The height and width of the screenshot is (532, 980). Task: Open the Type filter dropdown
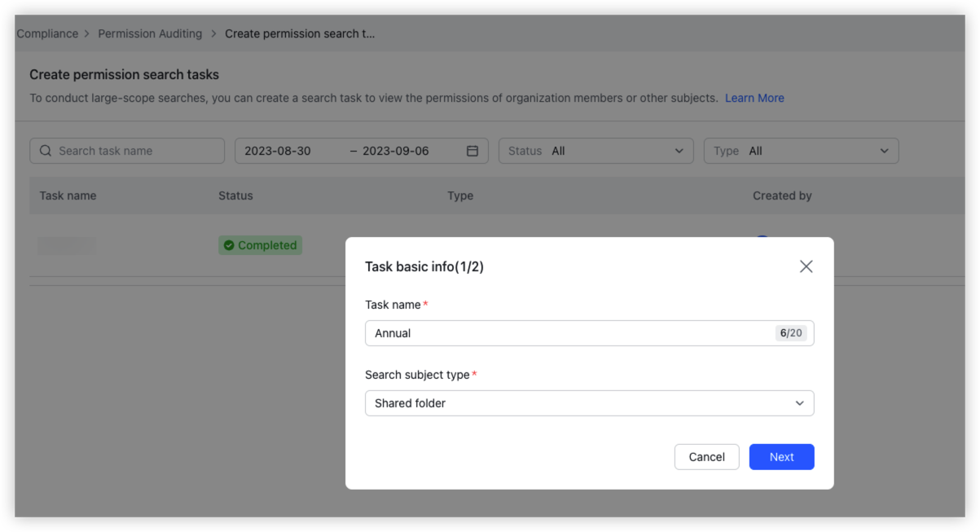(x=801, y=150)
